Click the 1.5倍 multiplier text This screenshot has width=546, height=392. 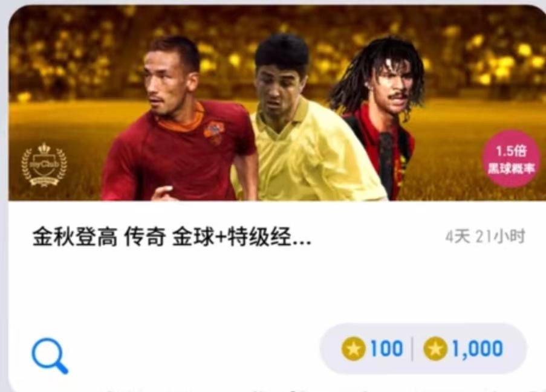click(x=511, y=151)
